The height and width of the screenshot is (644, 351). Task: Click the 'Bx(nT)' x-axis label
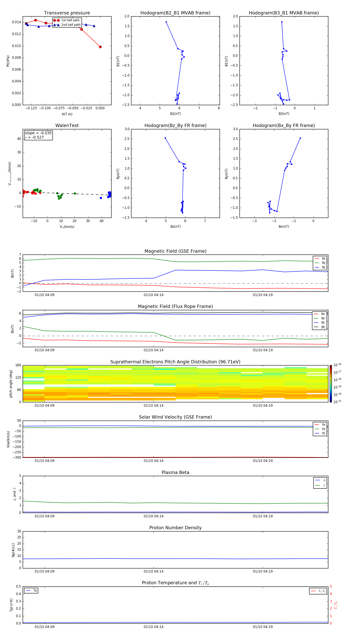[284, 227]
